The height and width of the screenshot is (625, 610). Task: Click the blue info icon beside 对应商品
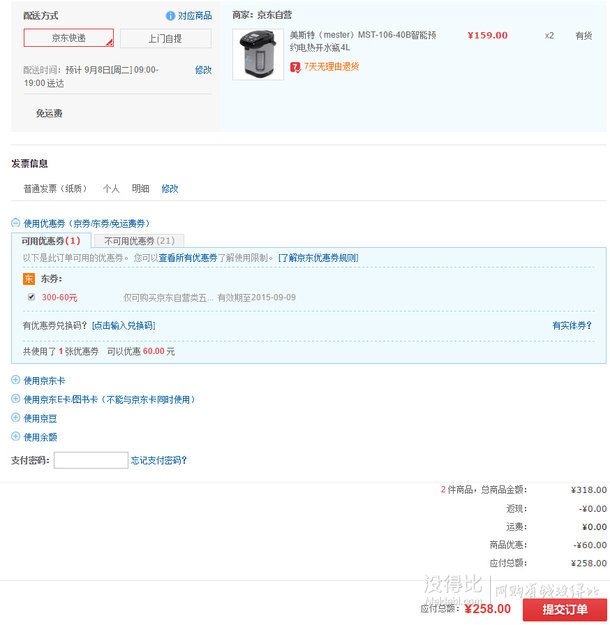170,16
